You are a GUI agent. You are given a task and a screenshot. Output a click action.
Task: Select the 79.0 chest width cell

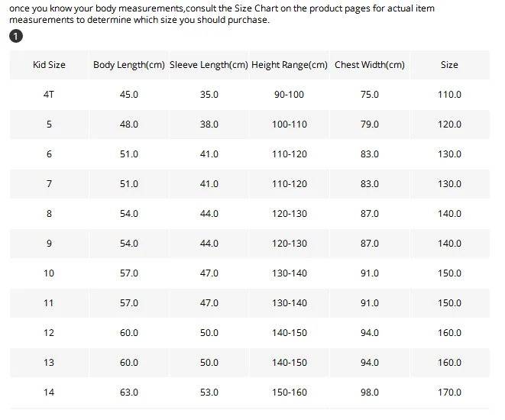[x=370, y=124]
